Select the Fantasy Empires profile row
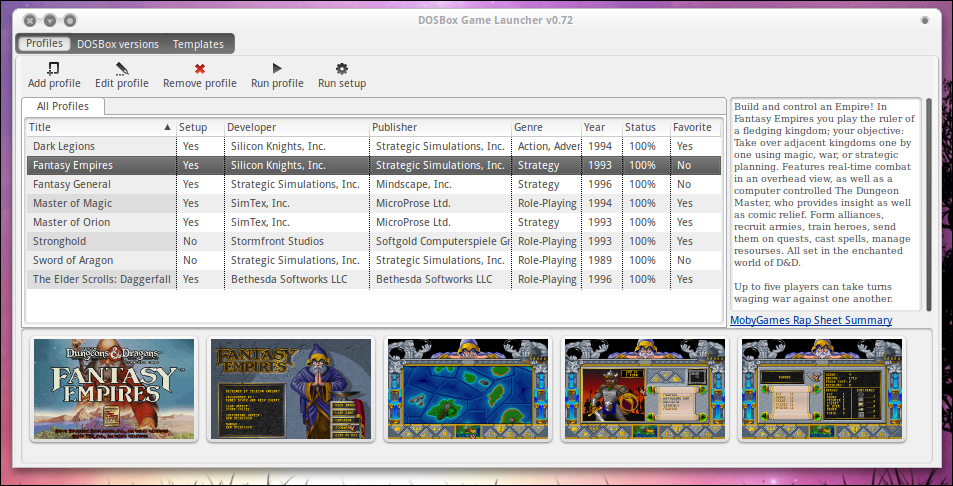This screenshot has height=486, width=953. pyautogui.click(x=374, y=165)
